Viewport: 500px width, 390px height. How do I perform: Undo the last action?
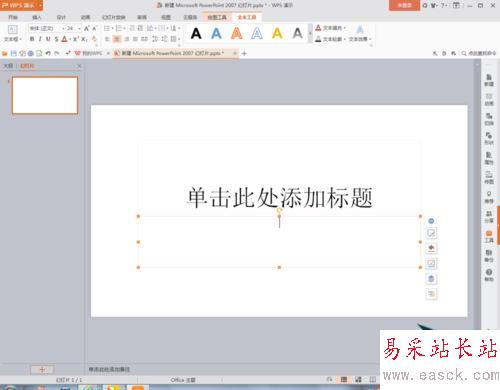point(48,53)
